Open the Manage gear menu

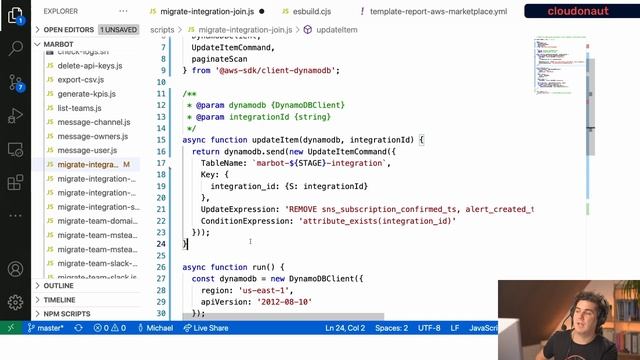coord(15,302)
